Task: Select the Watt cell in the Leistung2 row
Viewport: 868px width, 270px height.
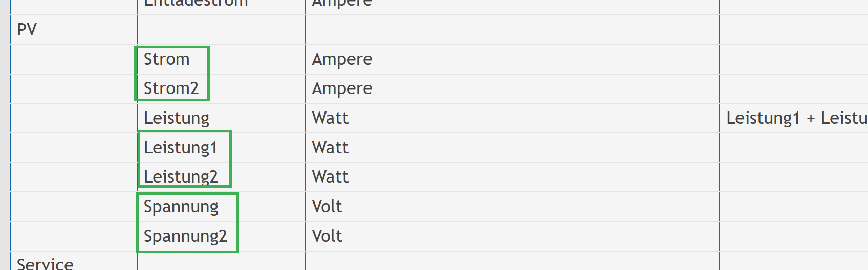Action: click(331, 177)
